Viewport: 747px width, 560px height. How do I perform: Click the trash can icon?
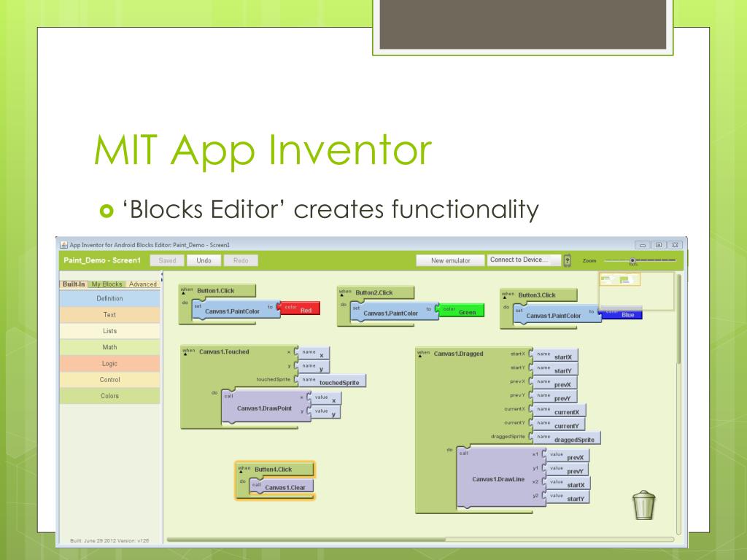pos(643,505)
